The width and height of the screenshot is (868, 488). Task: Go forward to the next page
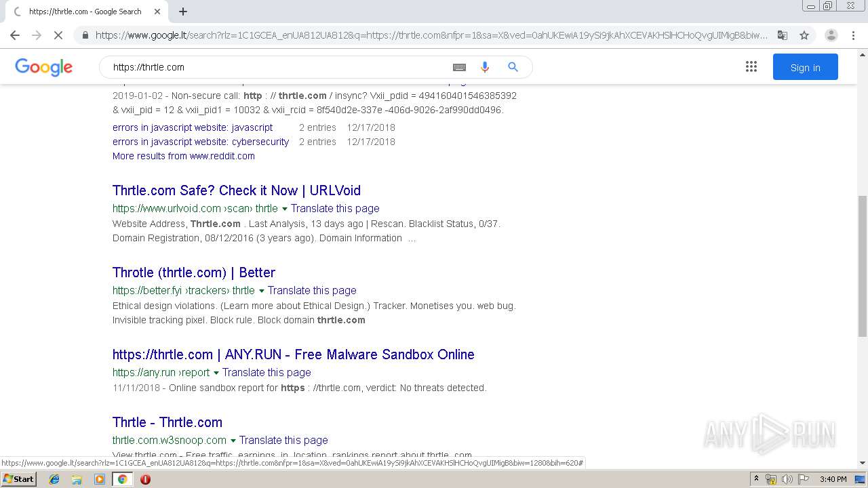37,35
